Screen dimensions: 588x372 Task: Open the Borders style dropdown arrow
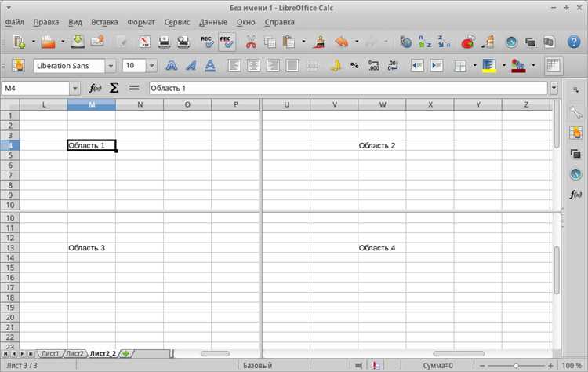(x=475, y=66)
